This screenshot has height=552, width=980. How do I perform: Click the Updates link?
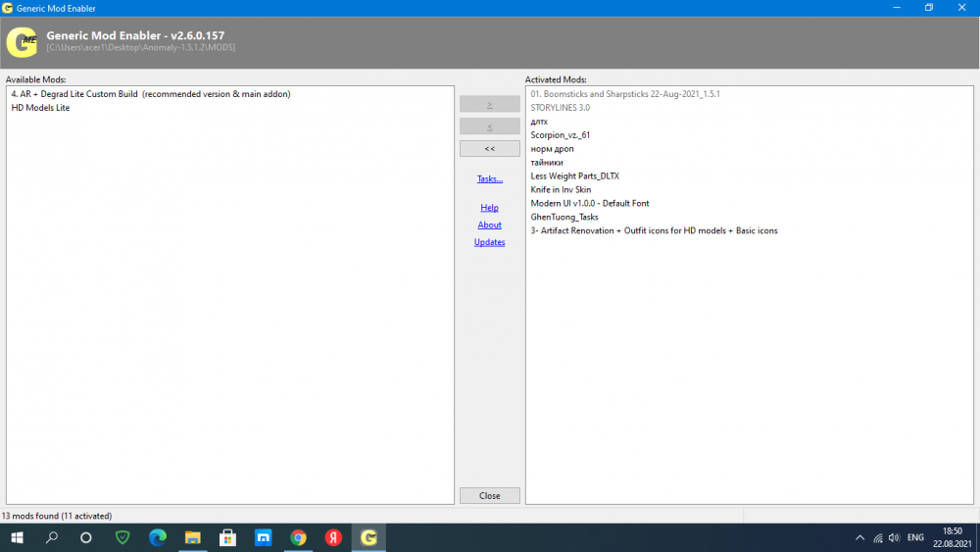click(x=490, y=242)
